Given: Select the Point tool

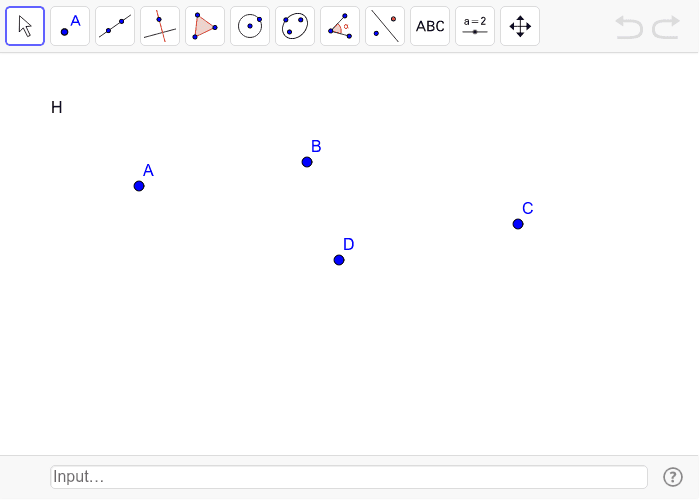Looking at the screenshot, I should [70, 26].
